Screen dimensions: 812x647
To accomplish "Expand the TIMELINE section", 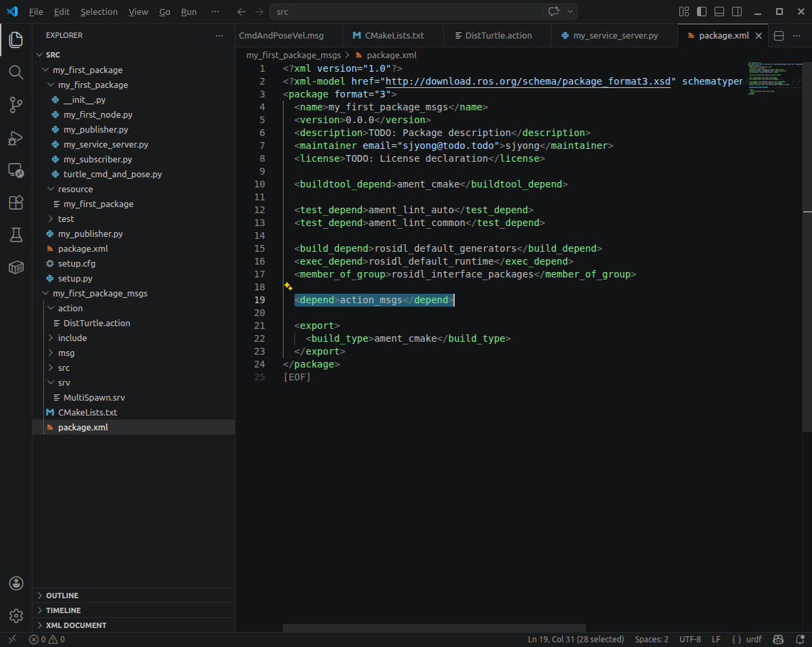I will point(133,610).
